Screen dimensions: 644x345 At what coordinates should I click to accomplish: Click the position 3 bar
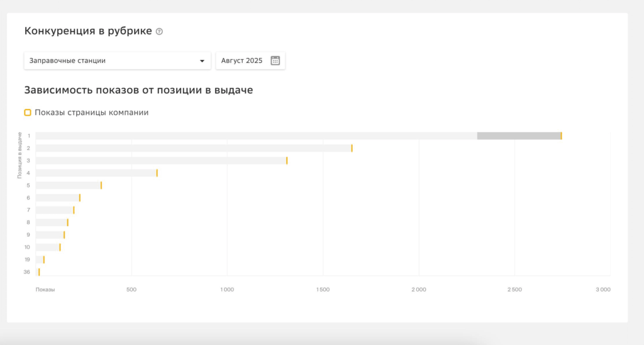tap(162, 161)
